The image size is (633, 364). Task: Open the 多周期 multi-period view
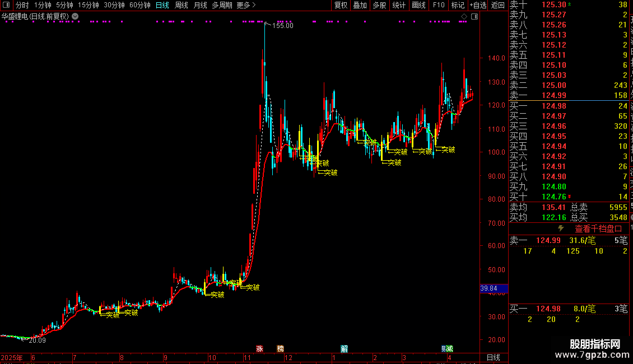point(222,5)
